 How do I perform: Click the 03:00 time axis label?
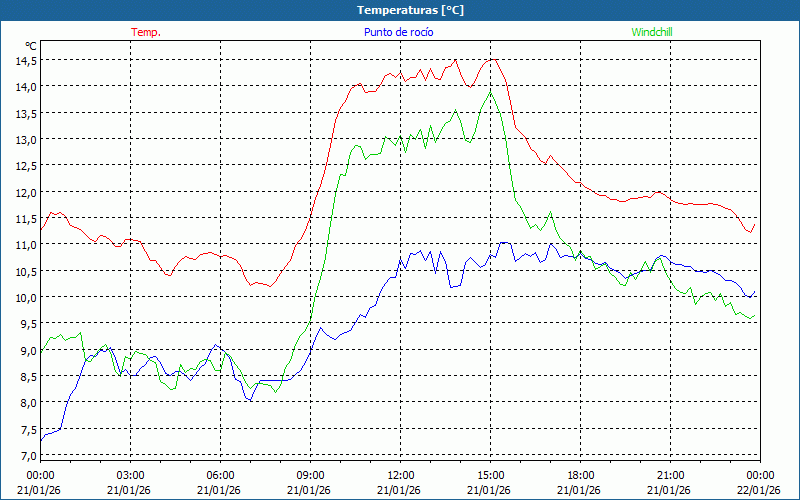[x=130, y=475]
